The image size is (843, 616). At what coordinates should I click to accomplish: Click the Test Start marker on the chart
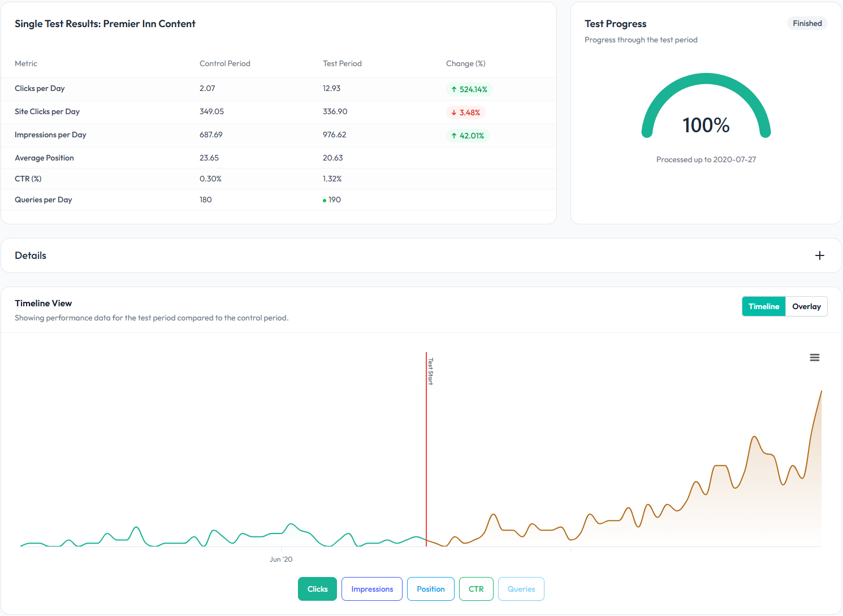(426, 370)
